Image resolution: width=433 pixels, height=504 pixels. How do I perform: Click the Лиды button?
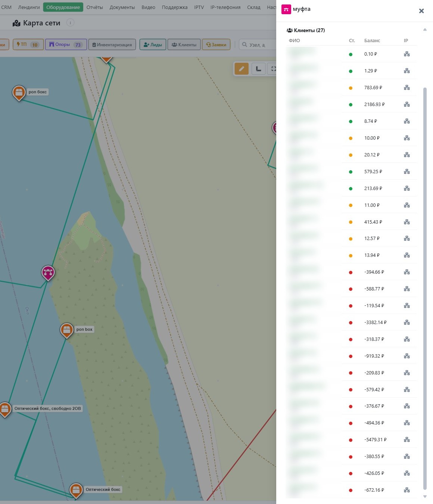(153, 44)
